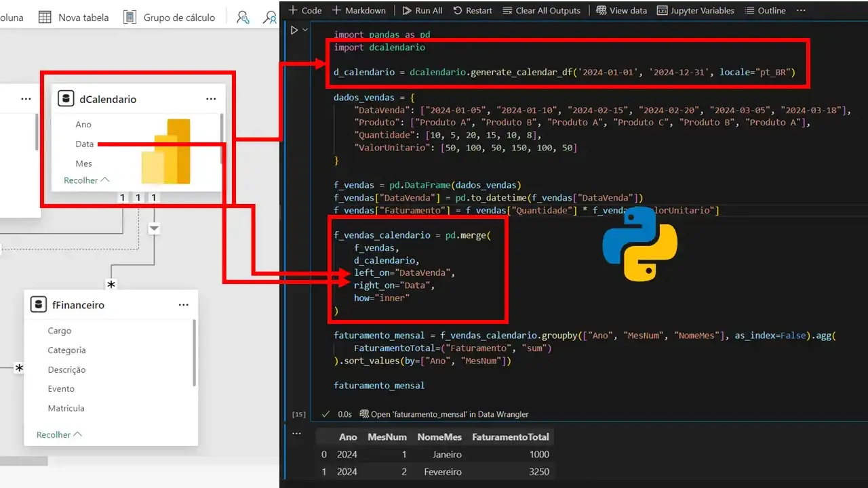
Task: Click the model view horizontal scrollbar
Action: click(24, 461)
